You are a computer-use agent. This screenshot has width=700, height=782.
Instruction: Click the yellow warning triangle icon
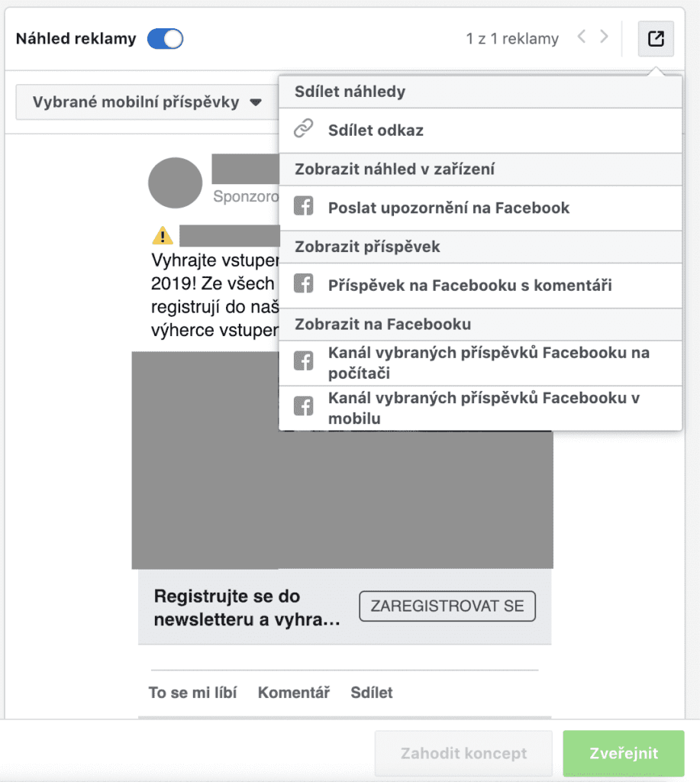pyautogui.click(x=163, y=235)
